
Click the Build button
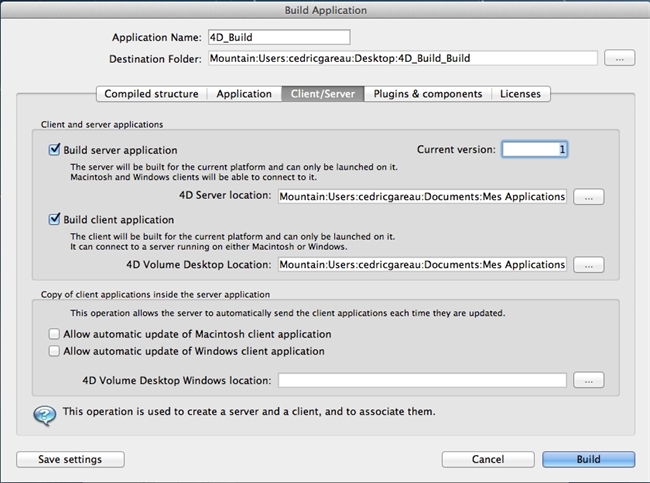tap(588, 459)
